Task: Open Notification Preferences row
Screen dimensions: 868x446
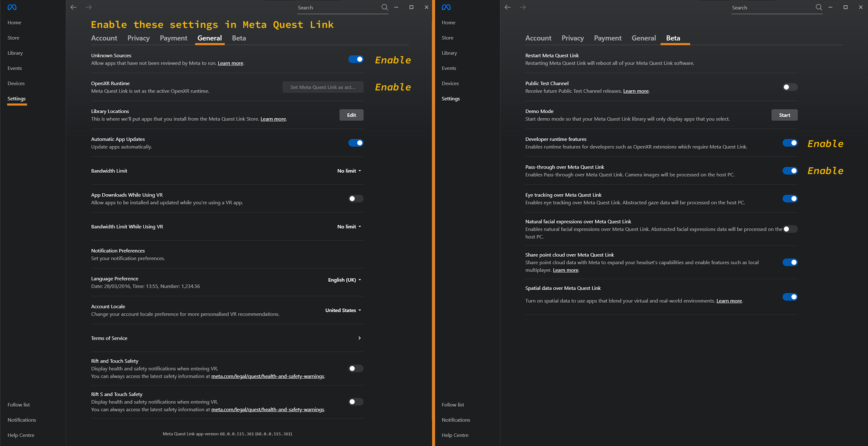Action: tap(227, 254)
